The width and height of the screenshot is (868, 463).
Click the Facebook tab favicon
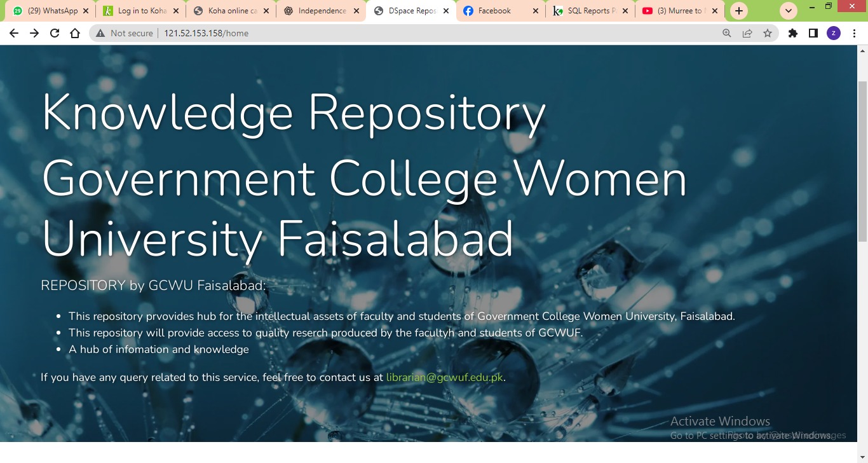[x=468, y=11]
